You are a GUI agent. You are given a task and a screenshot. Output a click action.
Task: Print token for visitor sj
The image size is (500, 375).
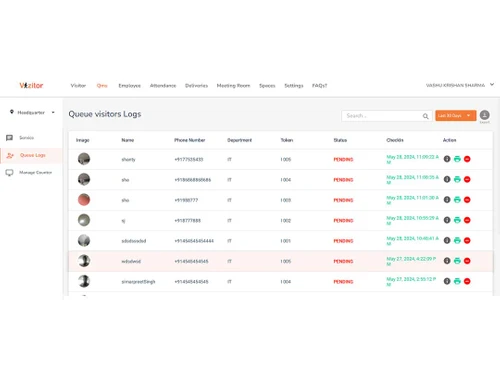coord(457,220)
